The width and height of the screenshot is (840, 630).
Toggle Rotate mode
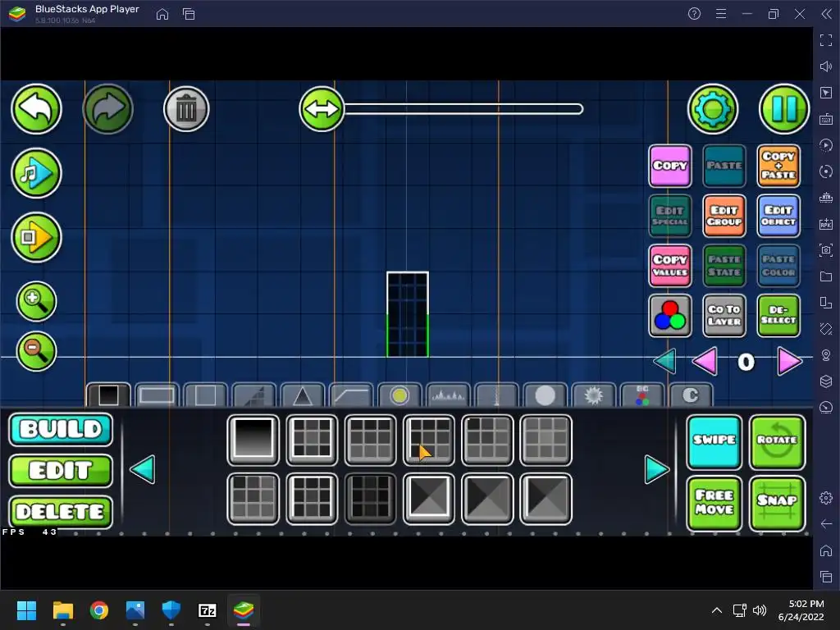(x=777, y=441)
